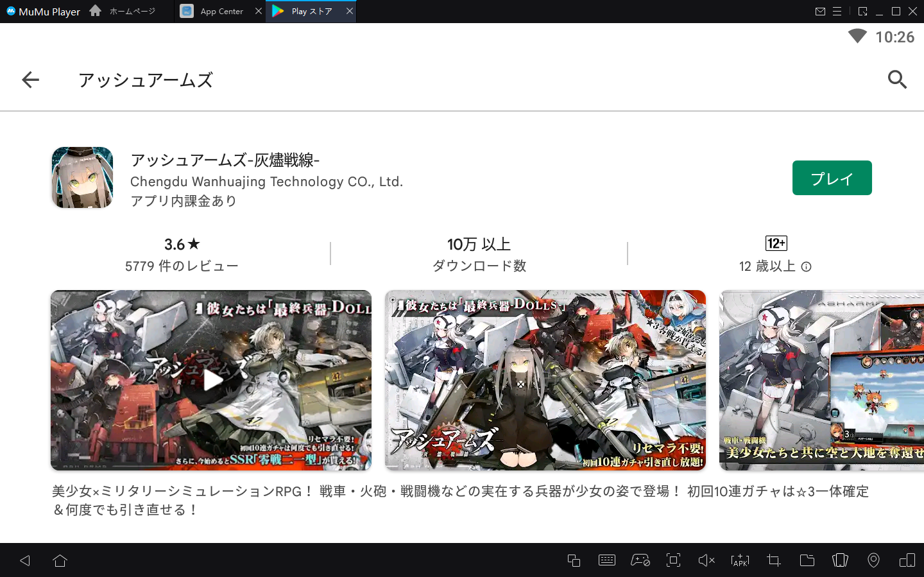The width and height of the screenshot is (924, 577).
Task: Click the screenshot capture icon
Action: (x=673, y=560)
